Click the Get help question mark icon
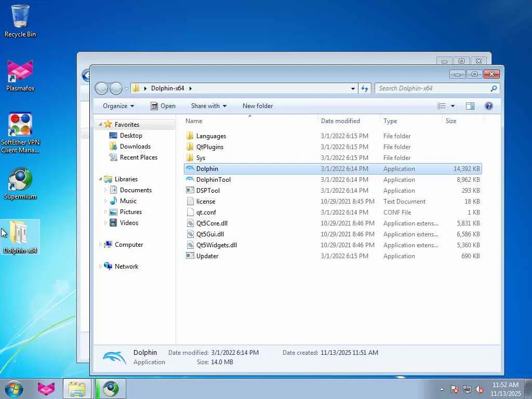 pyautogui.click(x=488, y=106)
